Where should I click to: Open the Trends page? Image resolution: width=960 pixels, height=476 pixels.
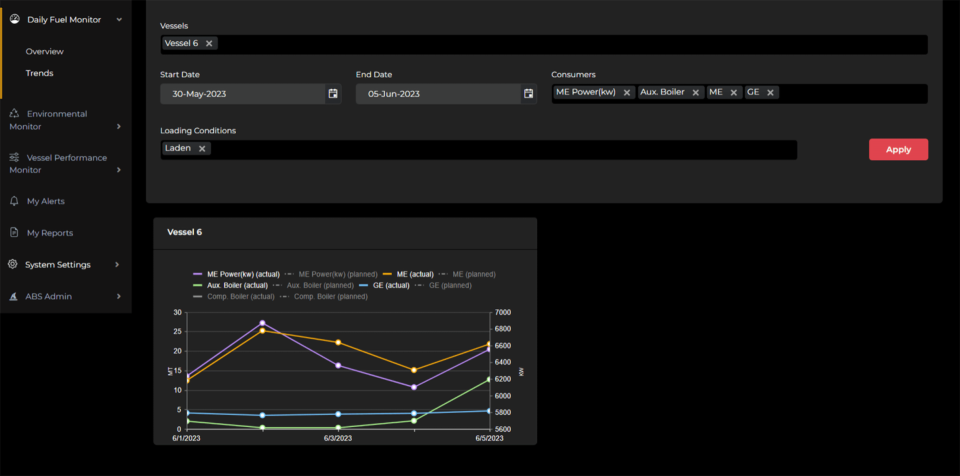point(39,73)
